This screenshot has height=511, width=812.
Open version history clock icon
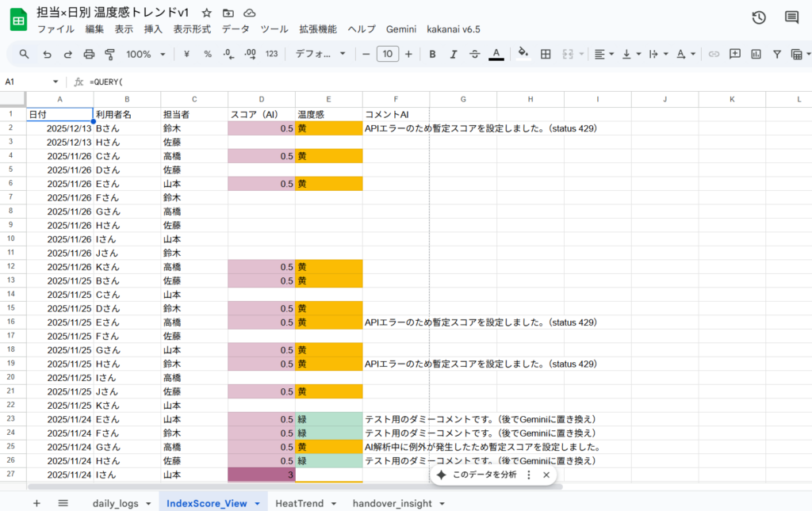click(759, 17)
